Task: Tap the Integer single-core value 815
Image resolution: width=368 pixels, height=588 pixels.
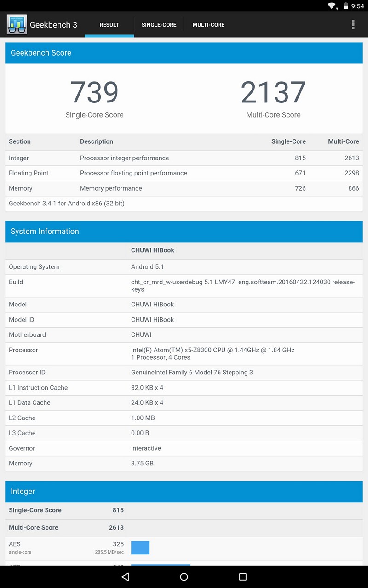Action: (x=300, y=158)
